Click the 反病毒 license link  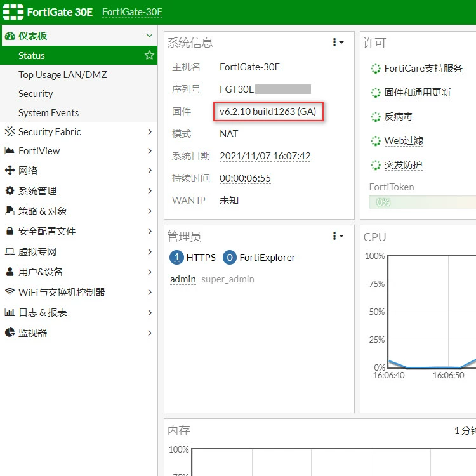399,117
